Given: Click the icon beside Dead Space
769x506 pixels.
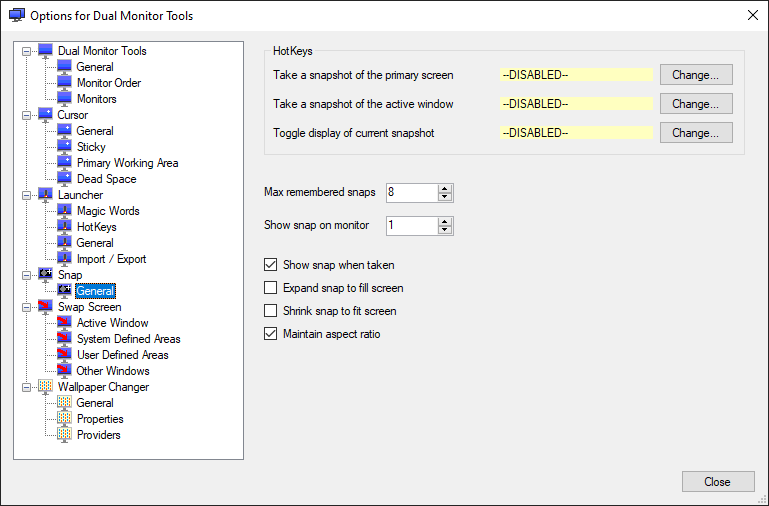Looking at the screenshot, I should pyautogui.click(x=64, y=179).
